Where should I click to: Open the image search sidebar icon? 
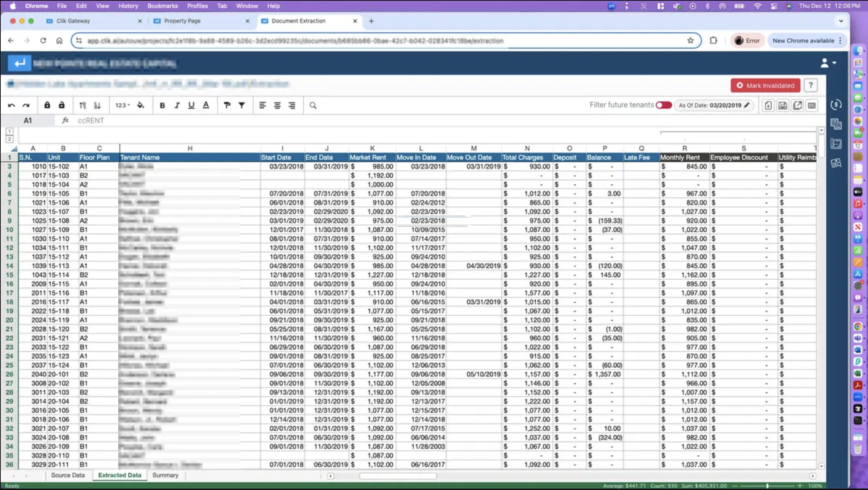pos(836,163)
